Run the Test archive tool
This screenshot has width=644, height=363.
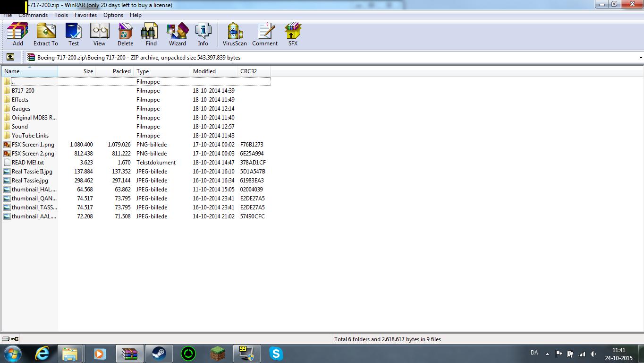coord(74,35)
